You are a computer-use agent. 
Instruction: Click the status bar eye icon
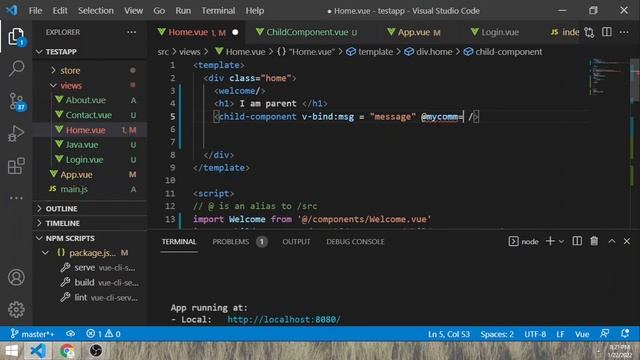coord(71,334)
